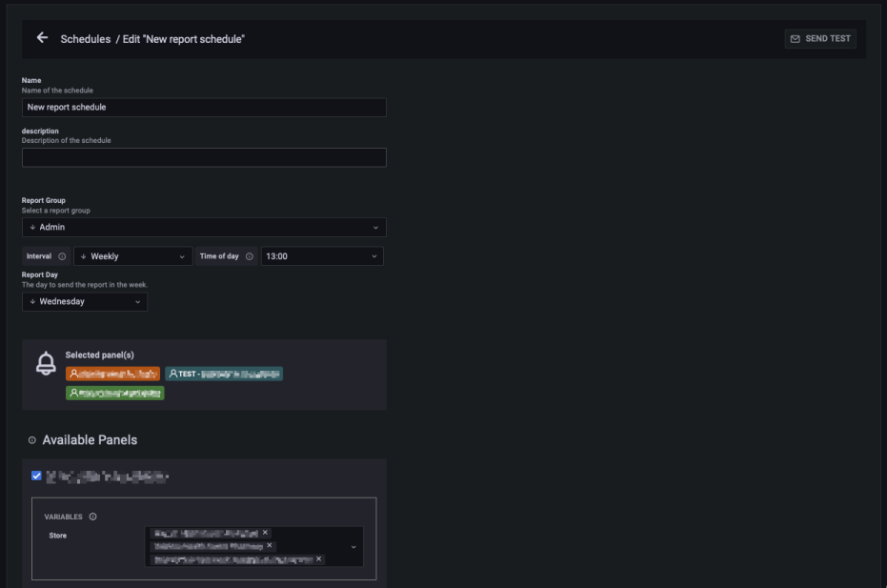Remove the third Store variable value
Viewport: 887px width, 588px height.
point(318,559)
